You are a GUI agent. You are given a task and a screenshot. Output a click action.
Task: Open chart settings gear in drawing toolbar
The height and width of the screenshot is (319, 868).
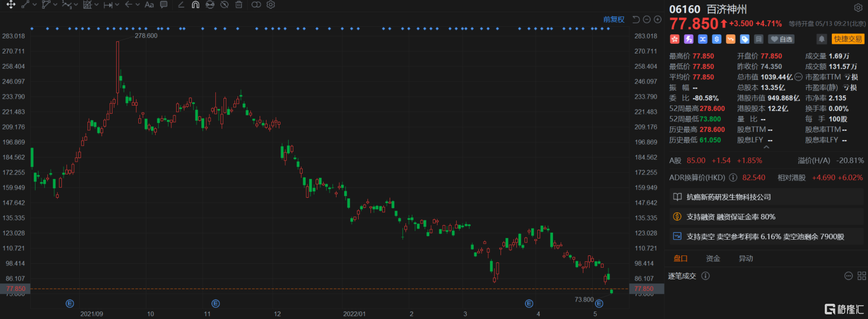(271, 5)
